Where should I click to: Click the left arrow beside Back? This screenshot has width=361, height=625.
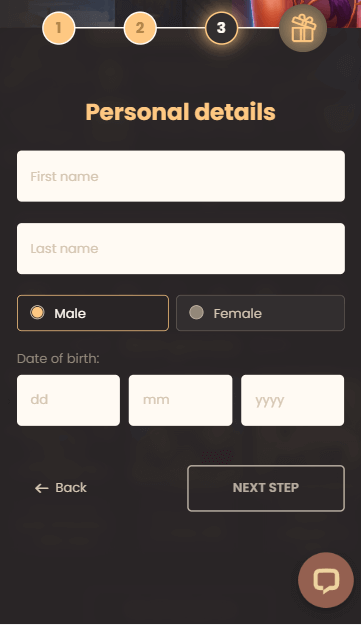click(41, 488)
